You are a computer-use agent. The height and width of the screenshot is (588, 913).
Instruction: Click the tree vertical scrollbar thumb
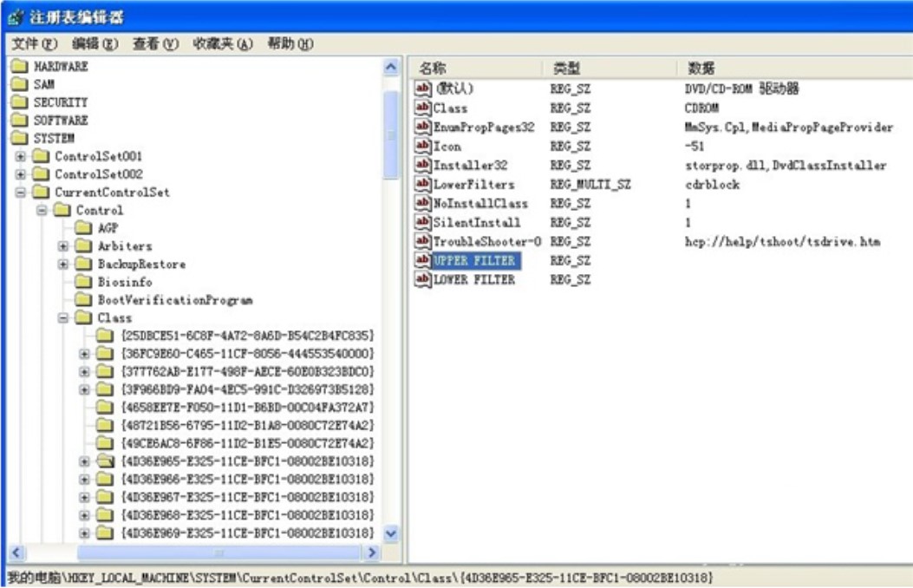pyautogui.click(x=391, y=135)
